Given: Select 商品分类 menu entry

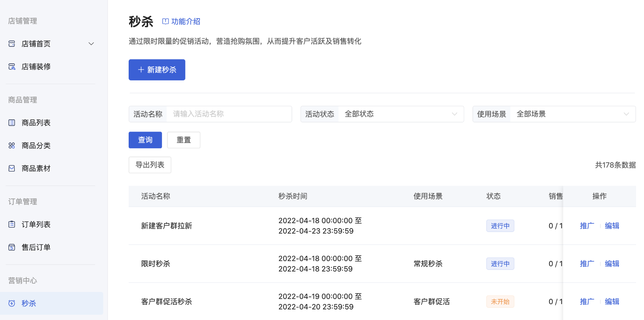Looking at the screenshot, I should click(x=36, y=146).
